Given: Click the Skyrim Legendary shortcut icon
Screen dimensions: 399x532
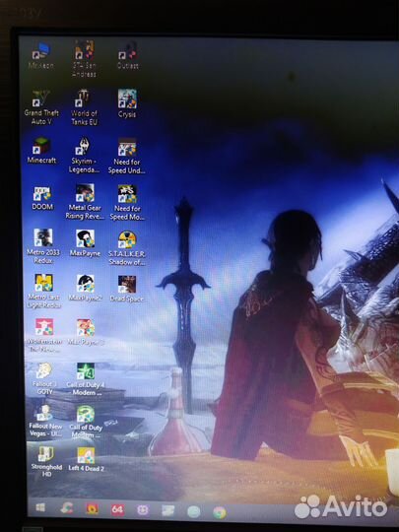Looking at the screenshot, I should tap(84, 156).
